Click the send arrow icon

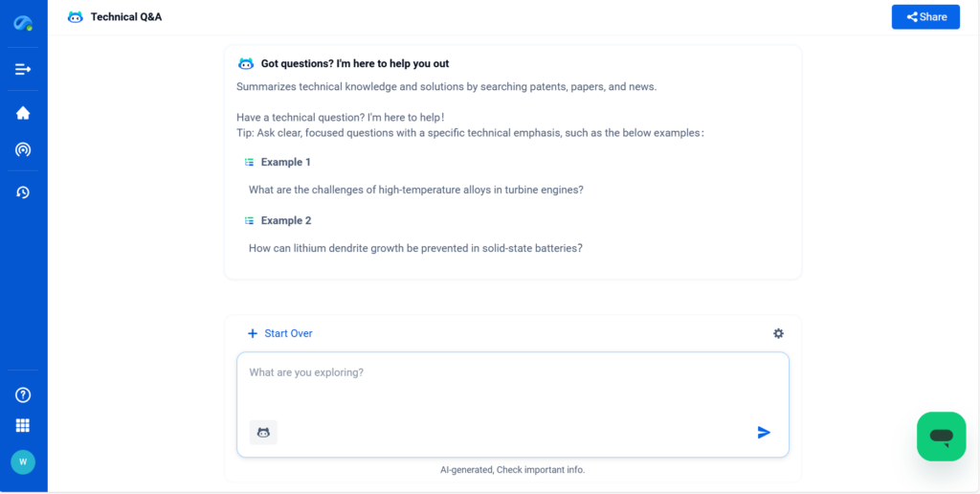pos(764,433)
